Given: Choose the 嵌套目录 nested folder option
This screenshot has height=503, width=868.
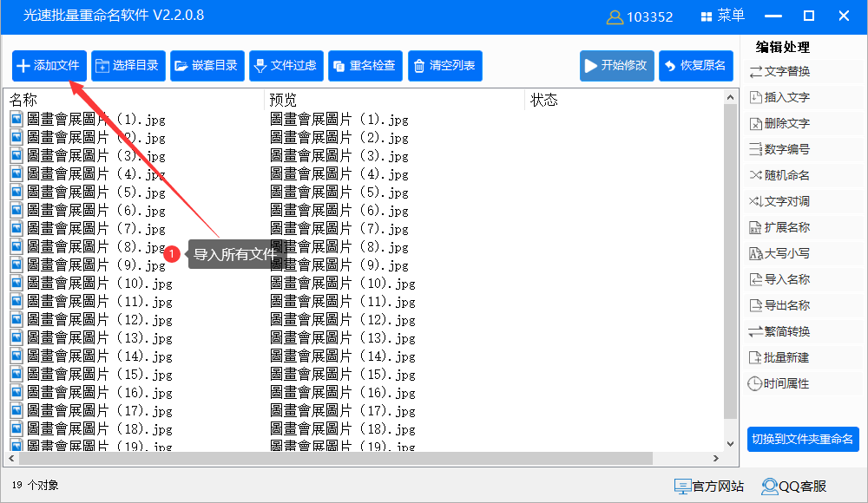Looking at the screenshot, I should coord(207,66).
